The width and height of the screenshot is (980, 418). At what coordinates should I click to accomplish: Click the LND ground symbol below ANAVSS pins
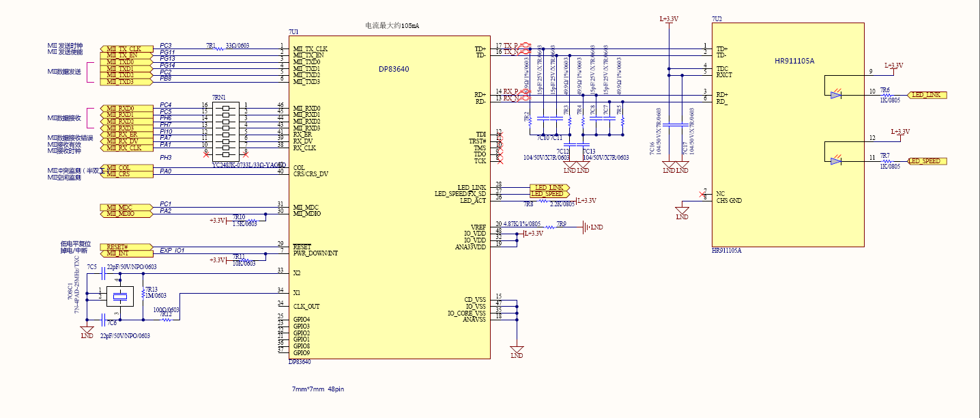click(x=517, y=352)
